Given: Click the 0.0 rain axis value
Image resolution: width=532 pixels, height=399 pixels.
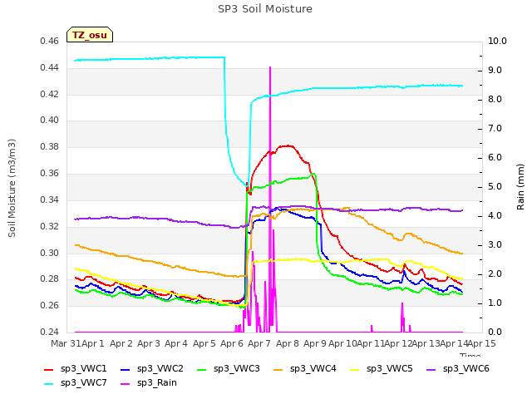Looking at the screenshot, I should 495,332.
